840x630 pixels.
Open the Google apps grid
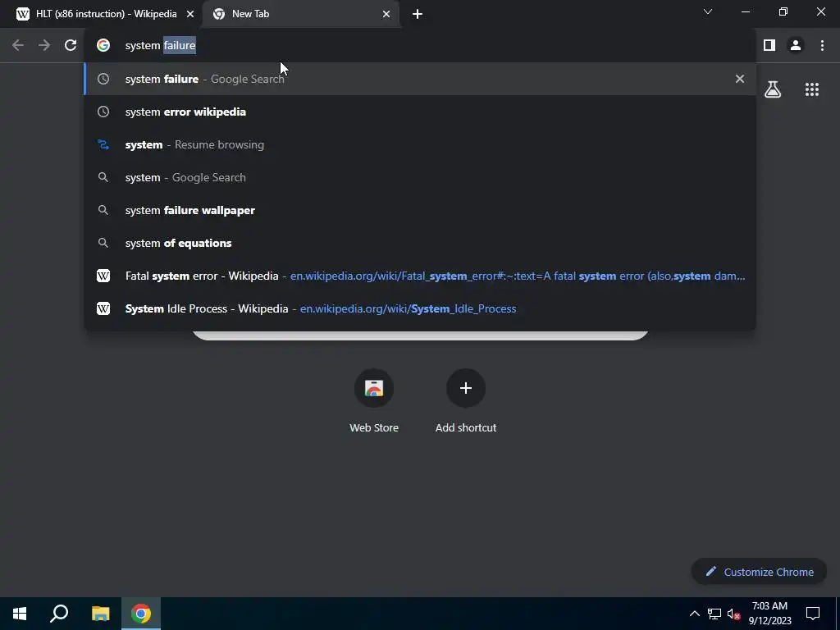[812, 89]
